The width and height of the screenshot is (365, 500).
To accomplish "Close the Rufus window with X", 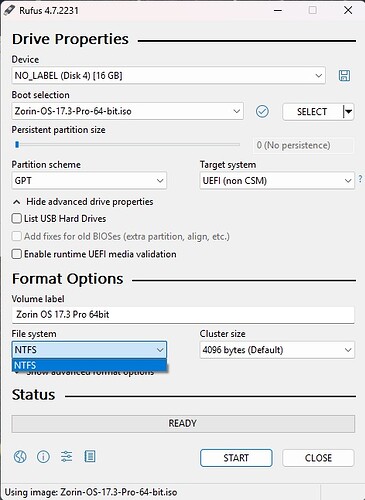I will coord(348,10).
